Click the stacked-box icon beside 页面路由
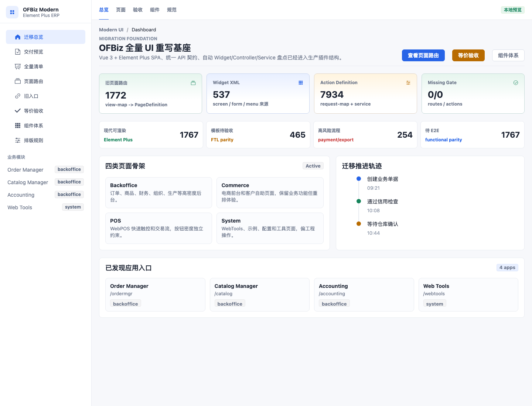This screenshot has height=406, width=532. coord(17,81)
